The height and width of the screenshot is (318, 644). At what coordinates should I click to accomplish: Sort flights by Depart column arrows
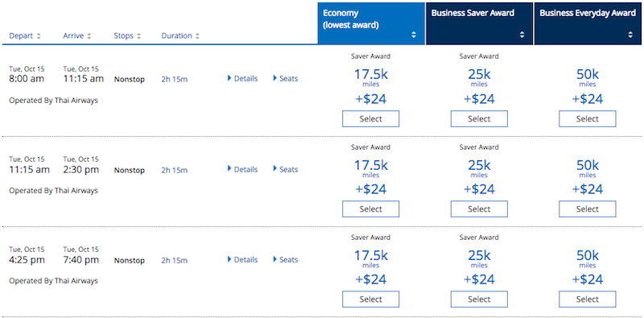[39, 36]
